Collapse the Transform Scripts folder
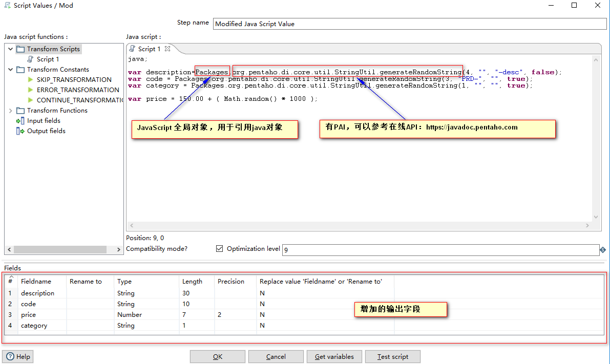The height and width of the screenshot is (364, 610). 10,49
